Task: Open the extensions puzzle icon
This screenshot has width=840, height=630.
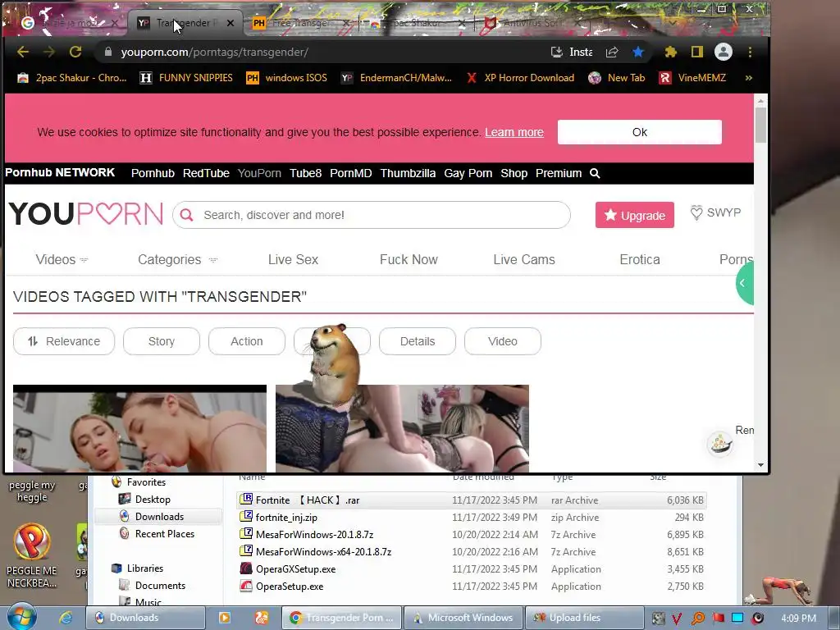Action: (670, 52)
